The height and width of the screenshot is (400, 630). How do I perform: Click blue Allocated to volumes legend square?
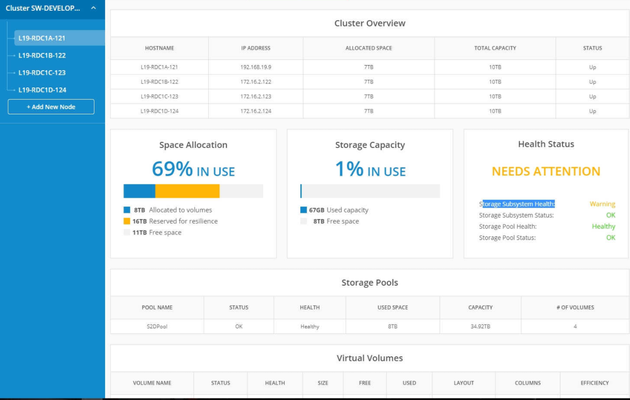pos(127,210)
